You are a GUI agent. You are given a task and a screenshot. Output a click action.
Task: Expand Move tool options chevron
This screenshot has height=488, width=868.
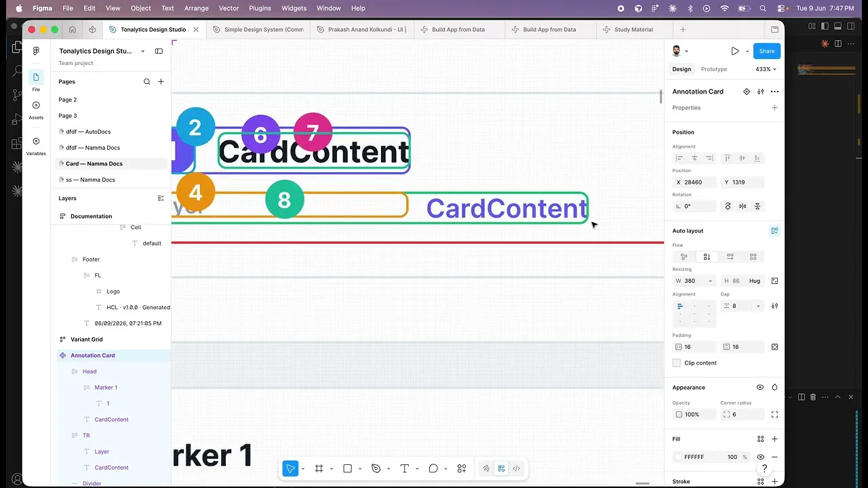coord(302,469)
